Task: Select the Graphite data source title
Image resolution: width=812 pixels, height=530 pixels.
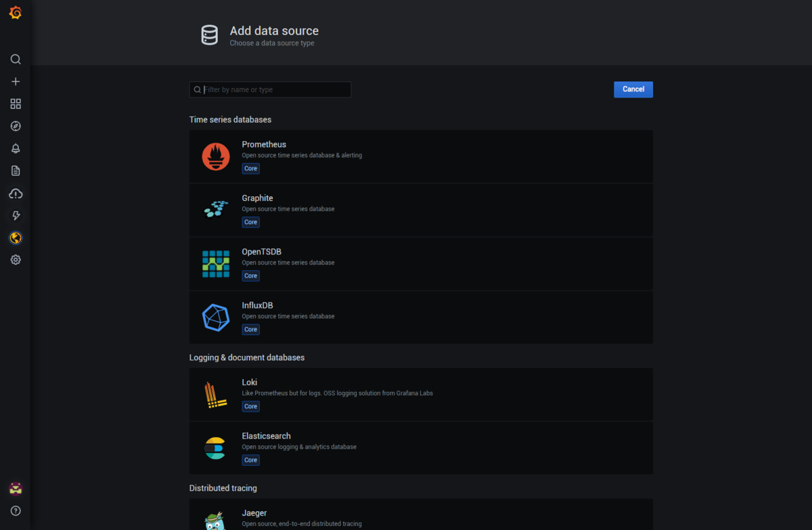Action: pyautogui.click(x=258, y=198)
